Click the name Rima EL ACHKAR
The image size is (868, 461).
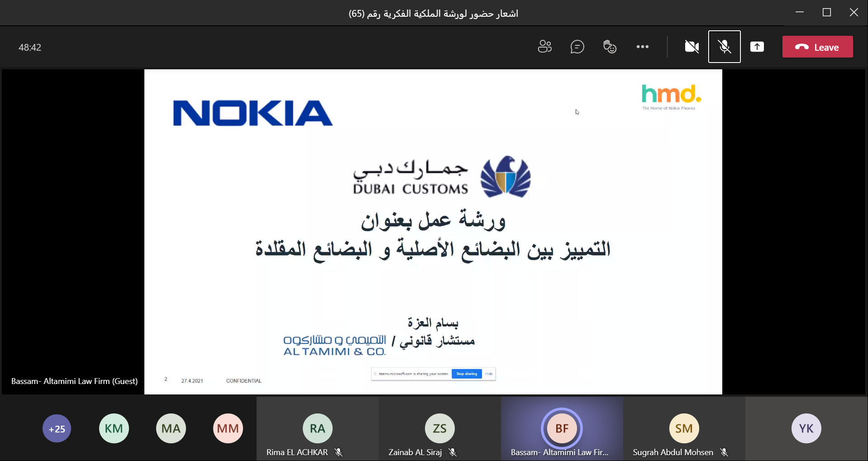tap(297, 452)
